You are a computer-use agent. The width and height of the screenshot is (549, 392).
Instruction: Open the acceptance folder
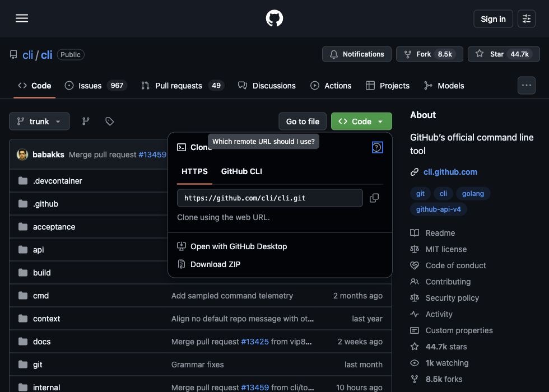pos(54,227)
